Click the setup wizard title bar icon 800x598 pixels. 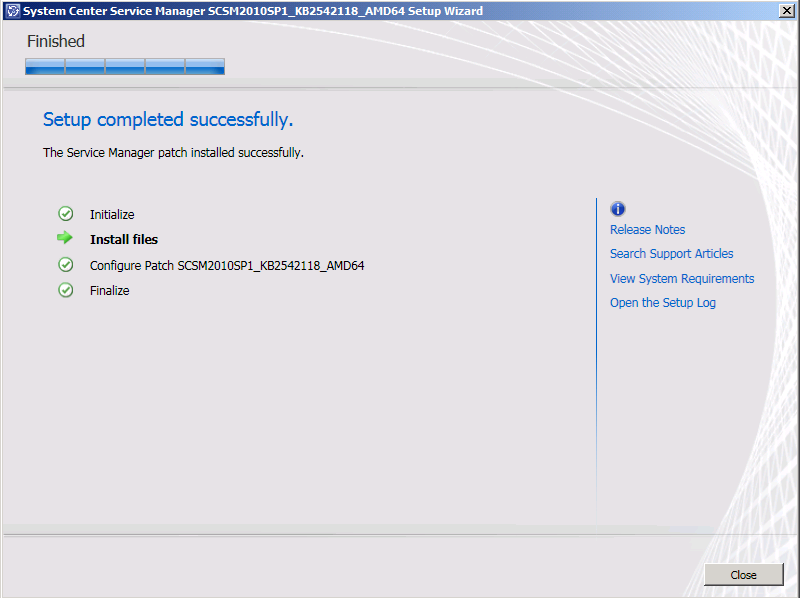pos(13,11)
